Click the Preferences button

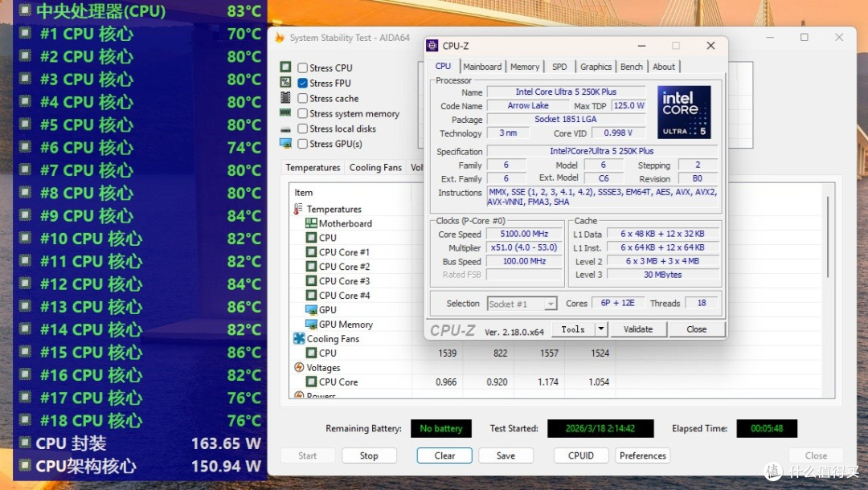coord(643,455)
